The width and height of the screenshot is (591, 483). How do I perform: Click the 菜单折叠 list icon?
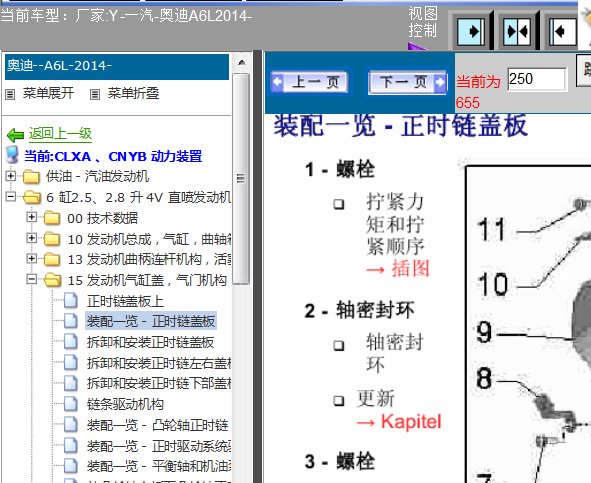95,94
